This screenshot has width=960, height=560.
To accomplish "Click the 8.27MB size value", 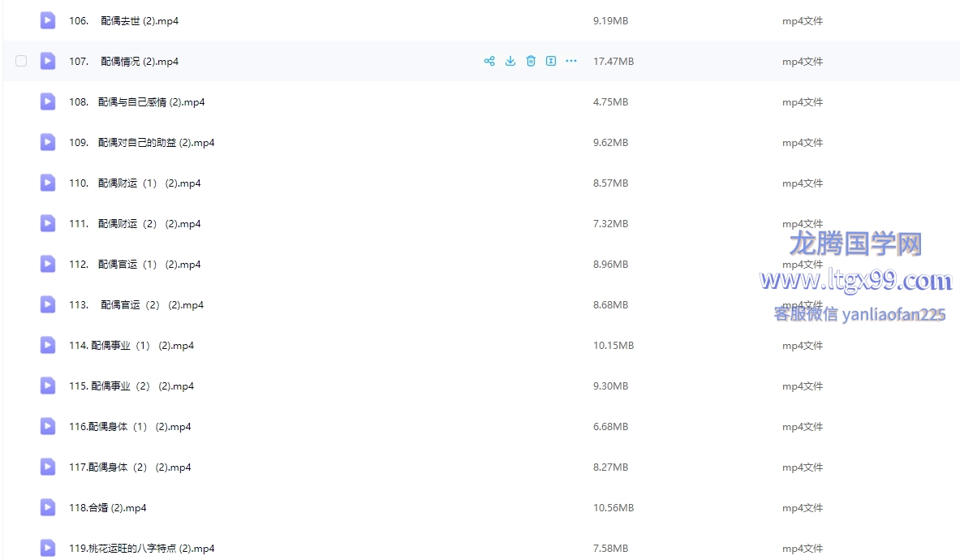I will 610,467.
